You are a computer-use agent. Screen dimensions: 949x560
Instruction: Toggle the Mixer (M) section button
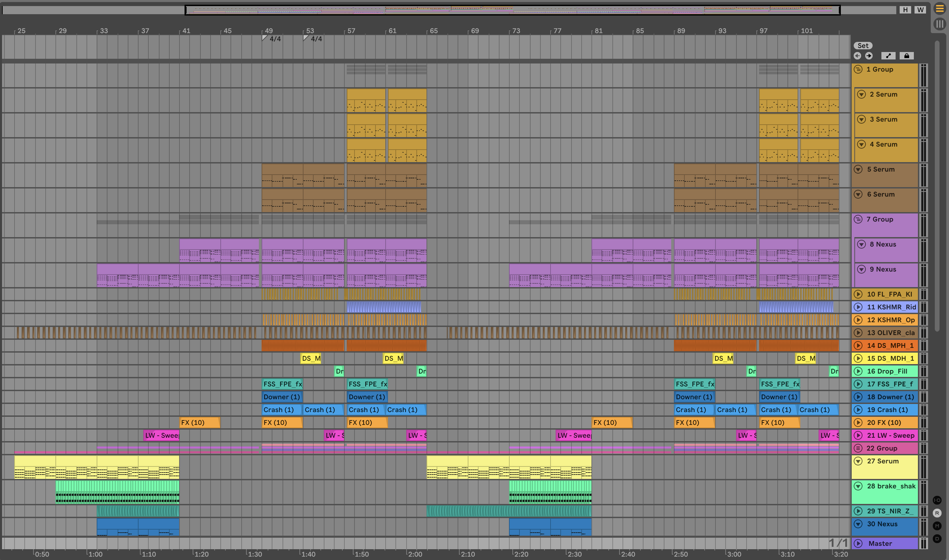pos(937,526)
